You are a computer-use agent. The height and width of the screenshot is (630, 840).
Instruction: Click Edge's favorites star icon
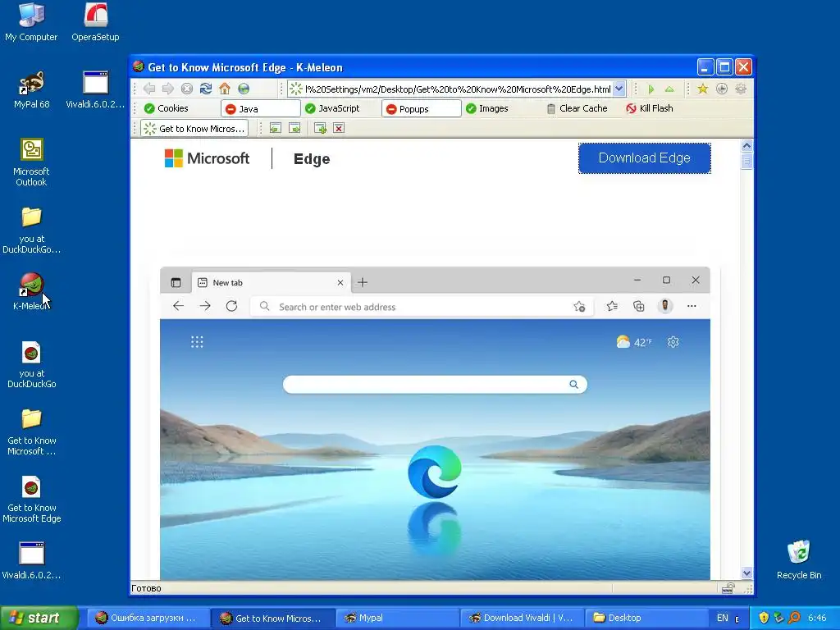tap(612, 306)
